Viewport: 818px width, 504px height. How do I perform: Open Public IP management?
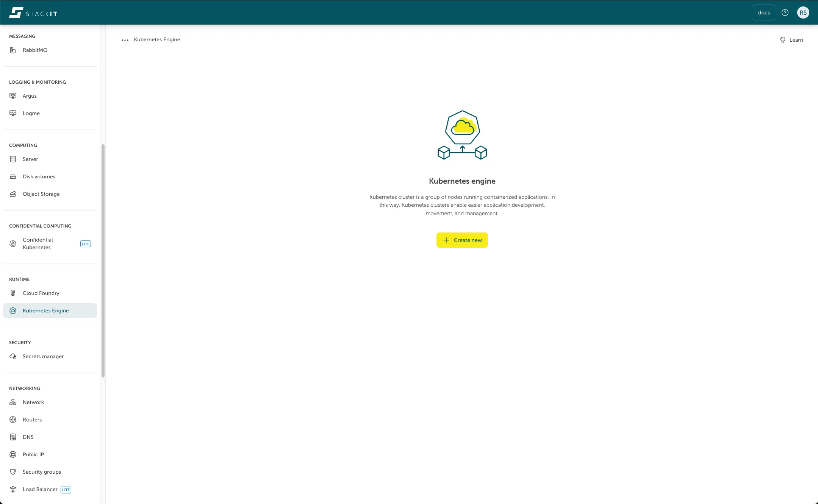click(x=33, y=454)
